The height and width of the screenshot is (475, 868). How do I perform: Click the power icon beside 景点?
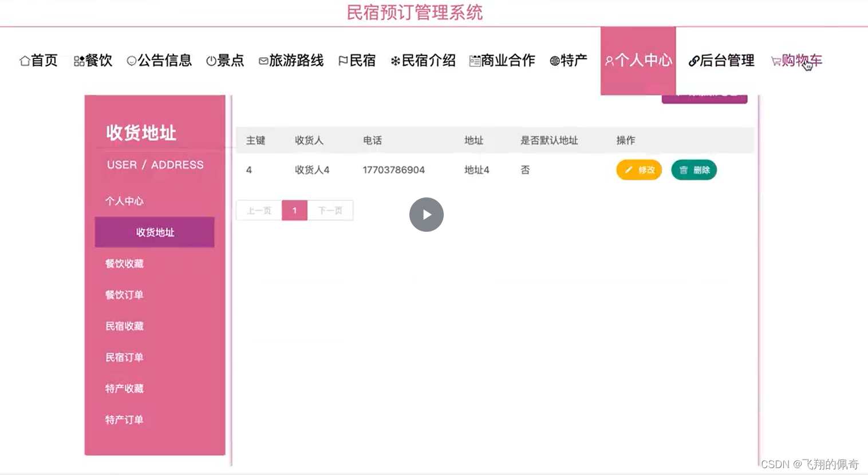click(x=211, y=61)
